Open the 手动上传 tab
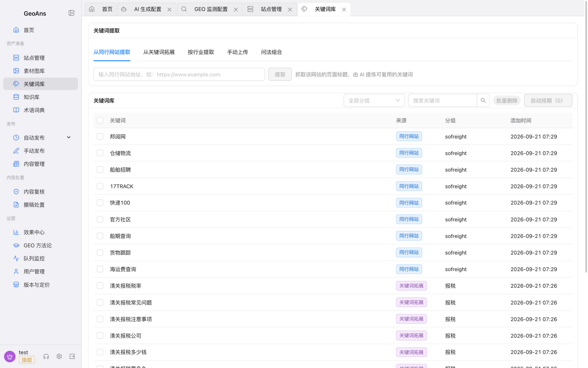 [238, 52]
